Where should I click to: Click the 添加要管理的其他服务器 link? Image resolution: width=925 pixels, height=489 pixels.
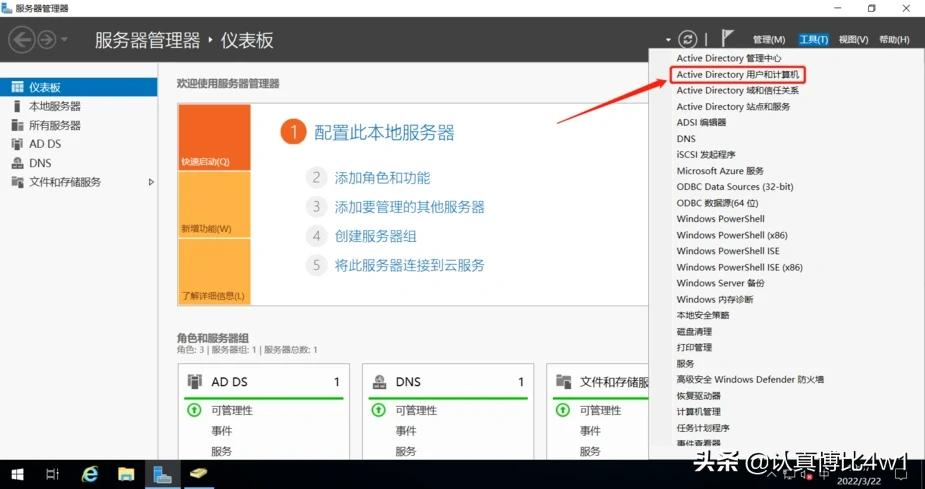[409, 207]
